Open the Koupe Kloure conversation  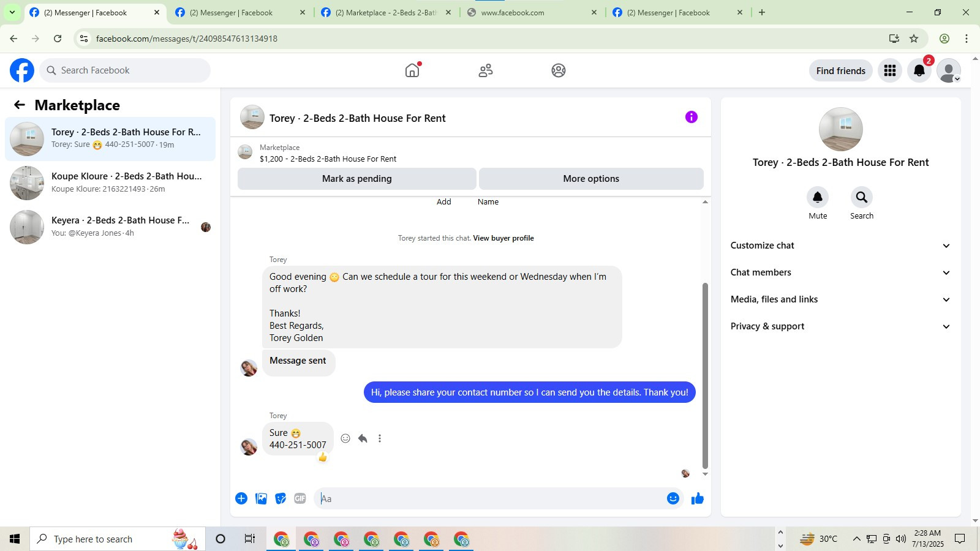click(x=110, y=183)
